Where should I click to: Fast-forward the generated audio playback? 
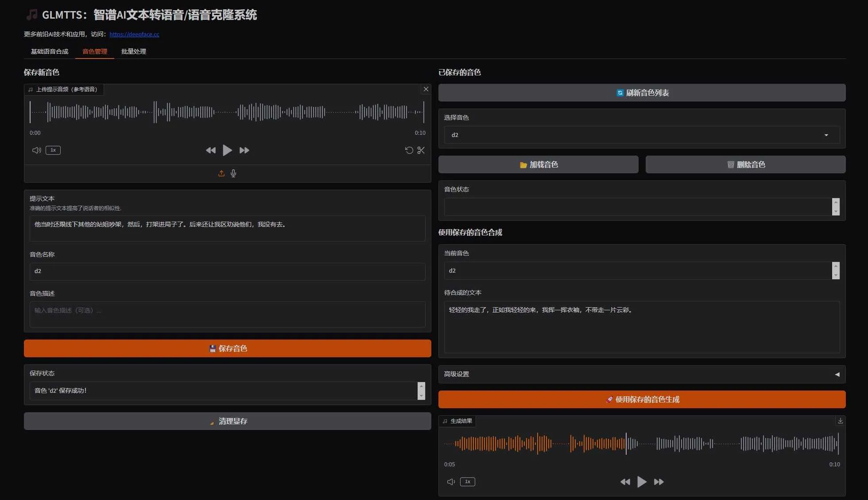click(x=659, y=482)
